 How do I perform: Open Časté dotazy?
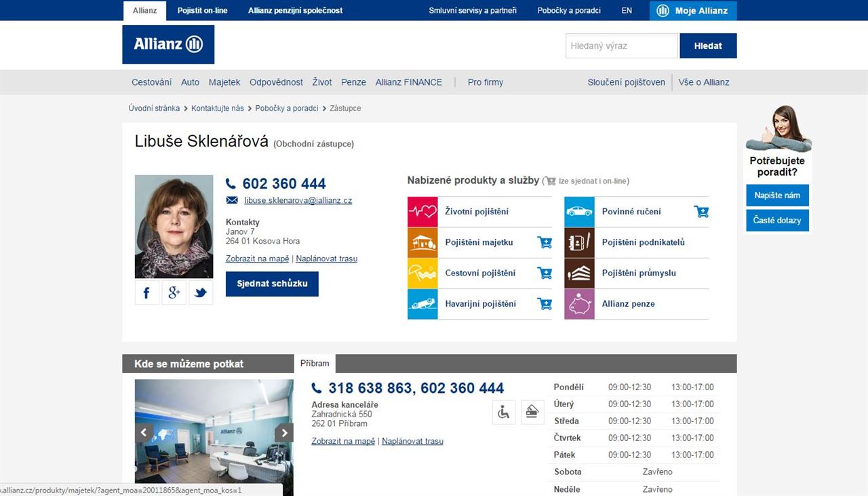[778, 221]
